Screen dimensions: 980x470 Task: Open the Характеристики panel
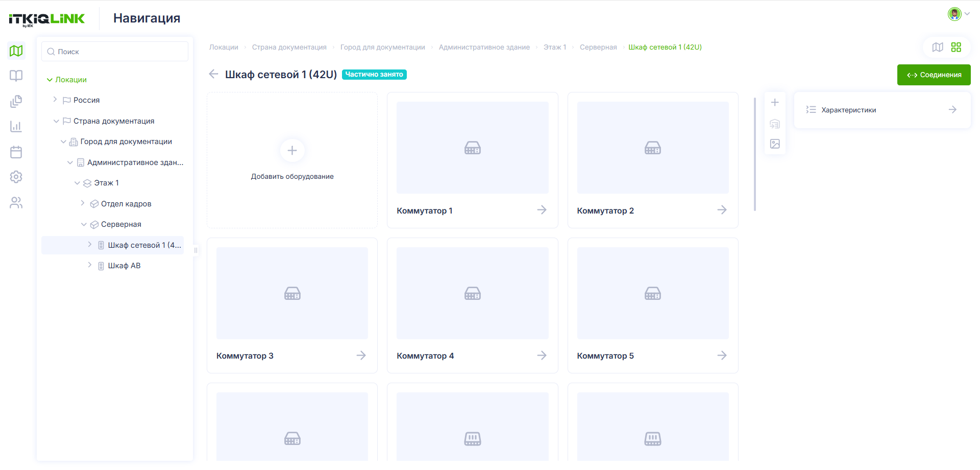[883, 110]
